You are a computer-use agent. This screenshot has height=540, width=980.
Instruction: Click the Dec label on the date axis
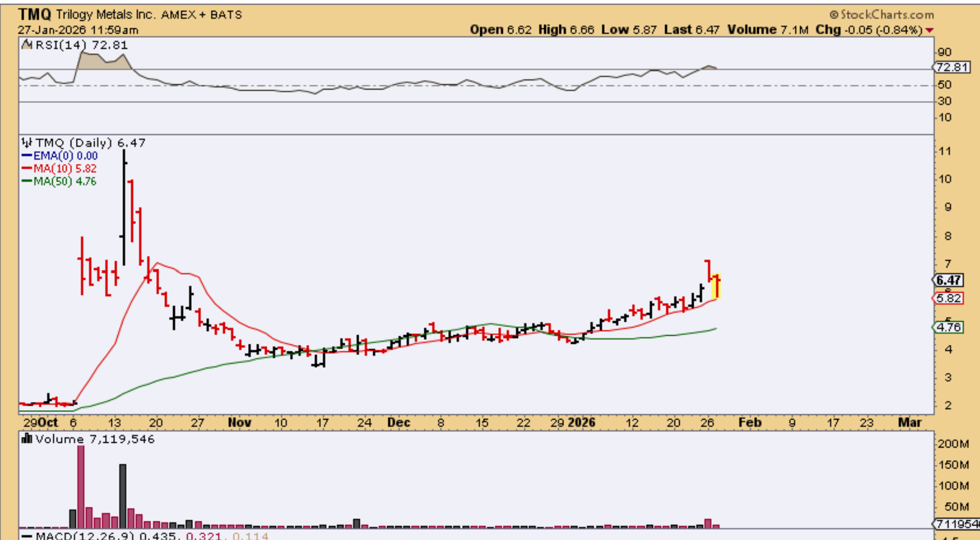click(399, 423)
